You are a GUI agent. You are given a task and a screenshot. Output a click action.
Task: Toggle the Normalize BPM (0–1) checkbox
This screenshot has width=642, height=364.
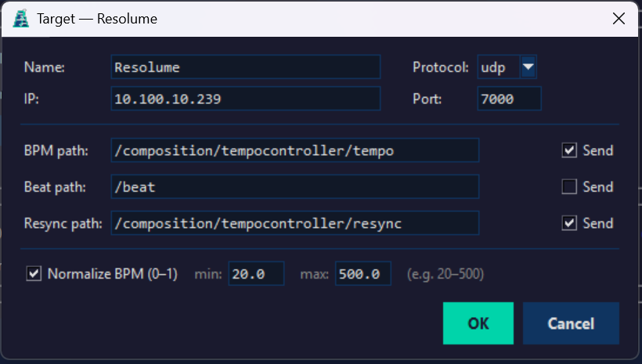pos(34,273)
